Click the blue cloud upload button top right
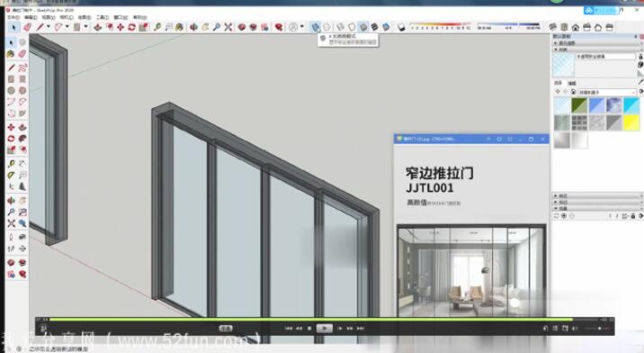 coord(601,10)
